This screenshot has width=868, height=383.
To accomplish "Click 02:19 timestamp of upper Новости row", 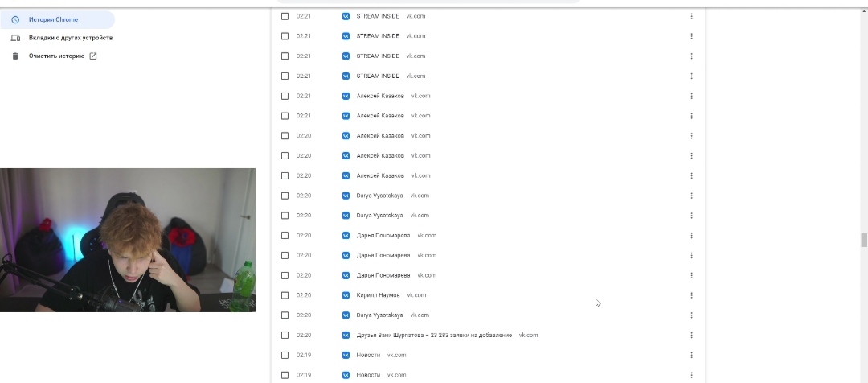I will [x=303, y=356].
